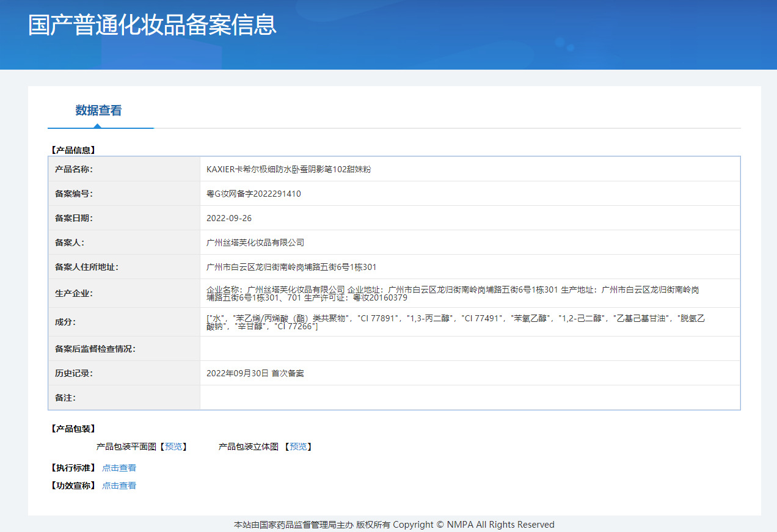The height and width of the screenshot is (532, 777).
Task: Click the 备案后监督检查情况 row label
Action: tap(95, 349)
